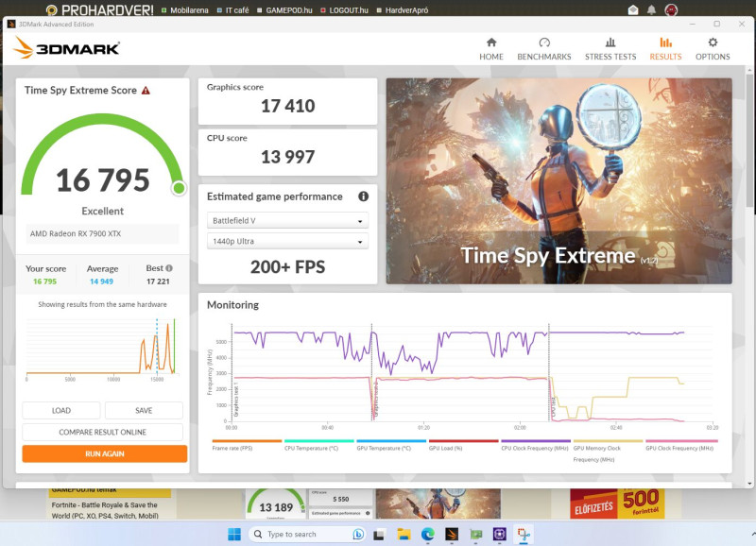756x546 pixels.
Task: Click the Graphics test 1 timeline marker
Action: [x=235, y=400]
